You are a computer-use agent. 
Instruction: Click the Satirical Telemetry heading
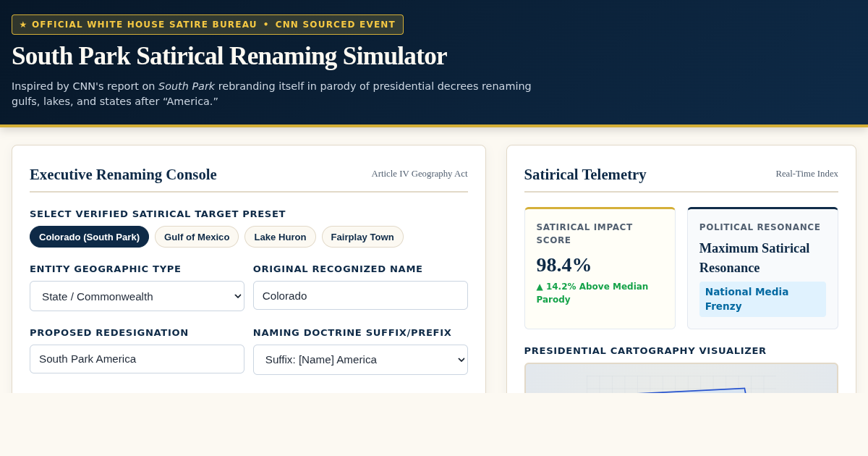(x=585, y=174)
